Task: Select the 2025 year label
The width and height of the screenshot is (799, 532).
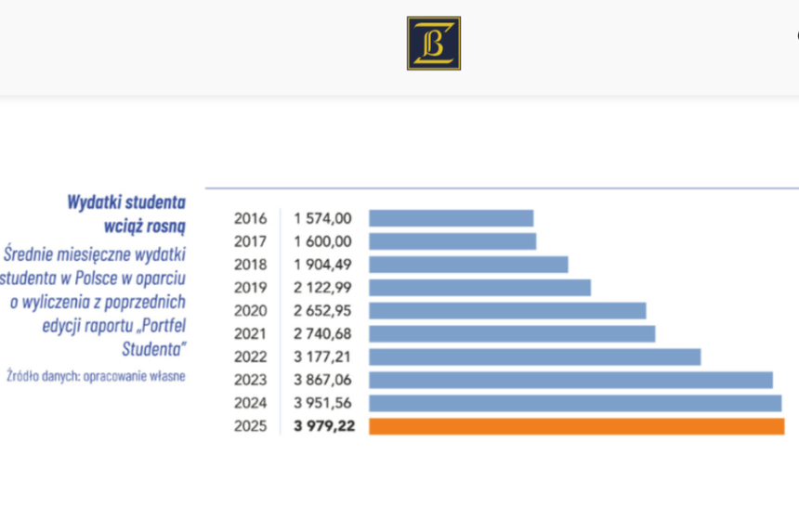Action: click(250, 426)
